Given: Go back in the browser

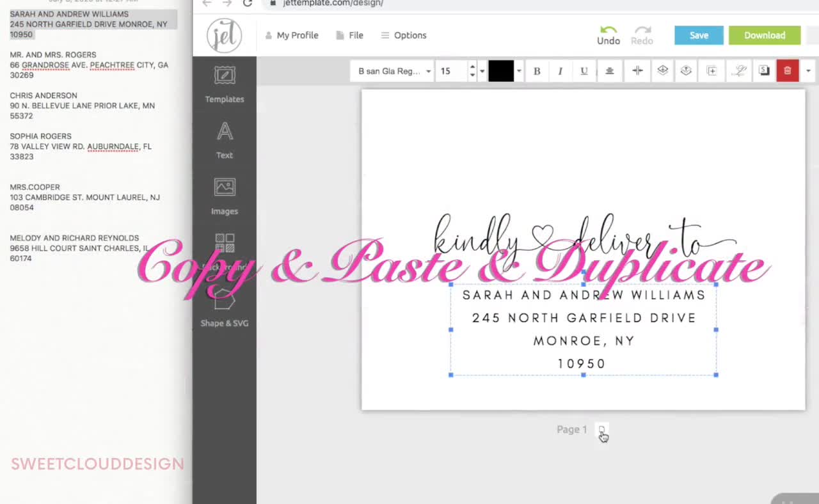Looking at the screenshot, I should tap(207, 3).
